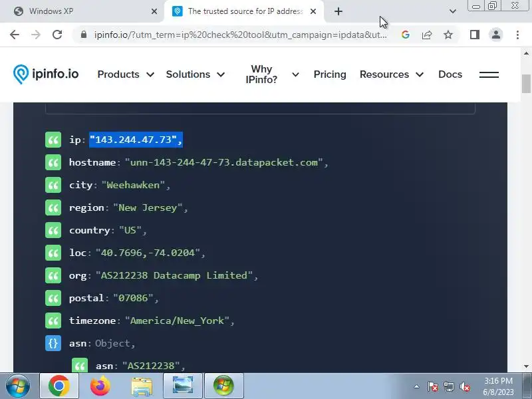This screenshot has height=399, width=532.
Task: Reload the ipinfo page
Action: (57, 35)
